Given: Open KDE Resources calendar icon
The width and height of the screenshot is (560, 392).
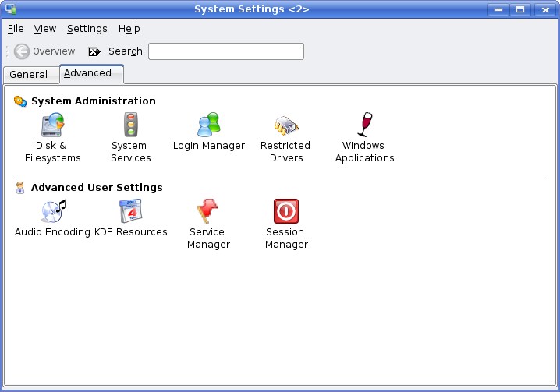Looking at the screenshot, I should 130,212.
